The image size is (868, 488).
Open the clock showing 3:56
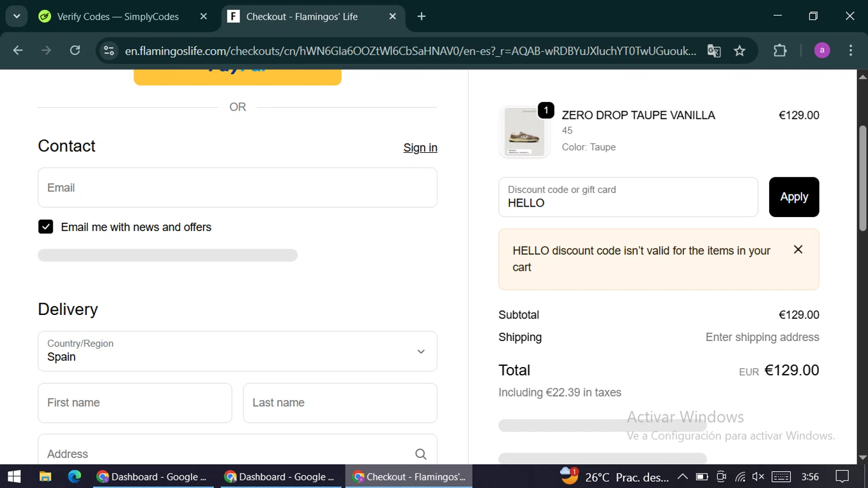pos(810,476)
